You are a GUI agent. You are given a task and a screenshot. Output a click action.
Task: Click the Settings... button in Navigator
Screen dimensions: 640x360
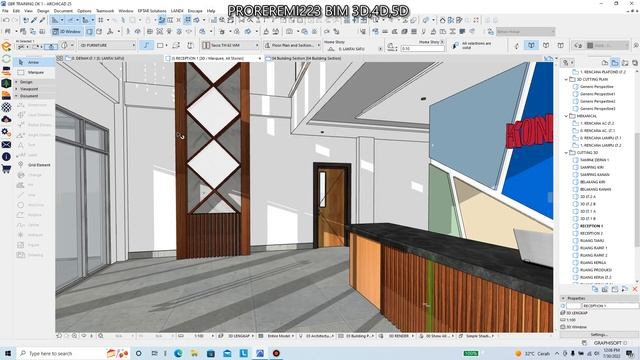tap(599, 334)
